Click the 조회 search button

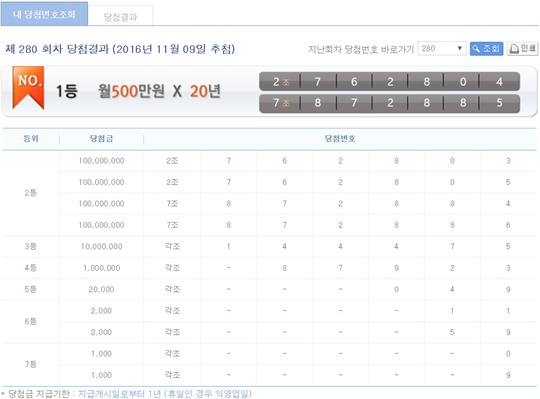point(486,49)
